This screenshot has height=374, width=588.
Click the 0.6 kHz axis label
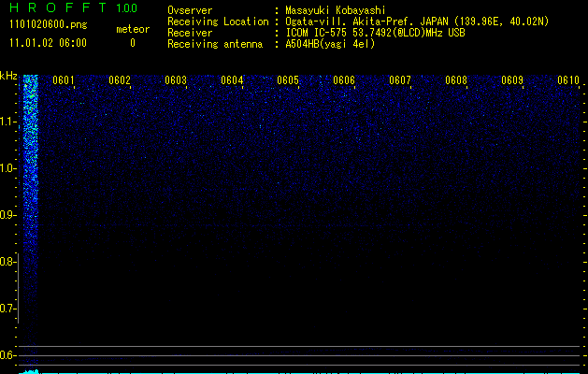pyautogui.click(x=8, y=355)
